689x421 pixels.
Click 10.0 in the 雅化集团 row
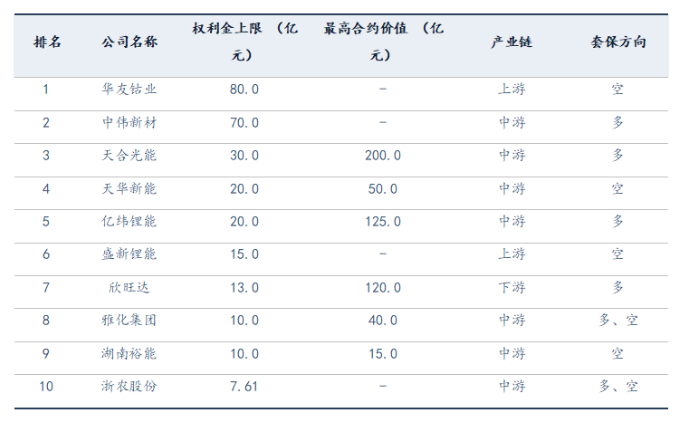click(244, 320)
